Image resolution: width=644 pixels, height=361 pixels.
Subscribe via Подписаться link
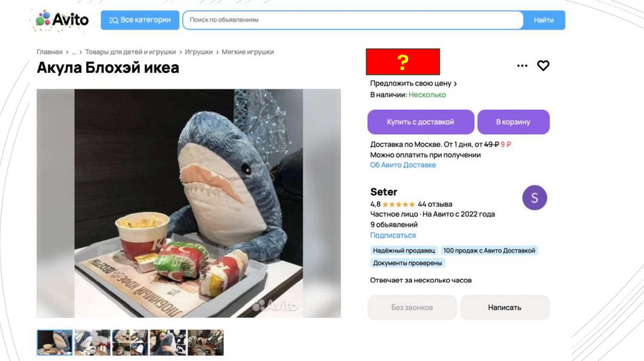click(393, 235)
